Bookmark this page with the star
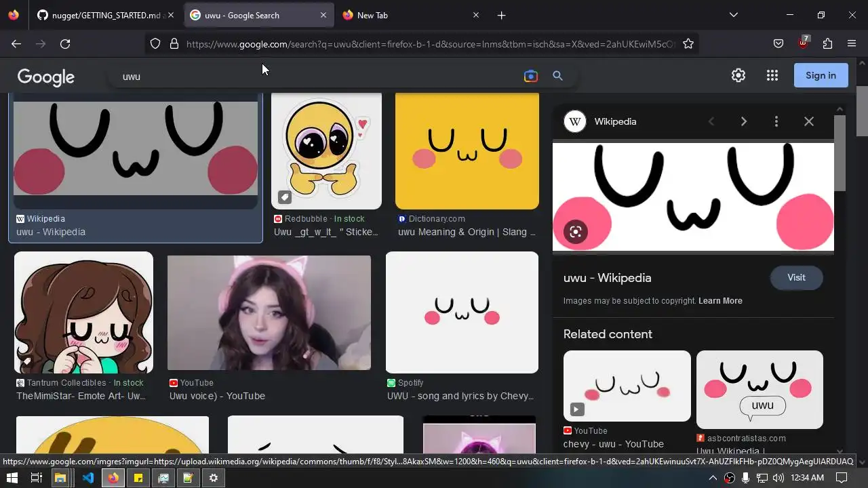The height and width of the screenshot is (488, 868). click(x=688, y=43)
